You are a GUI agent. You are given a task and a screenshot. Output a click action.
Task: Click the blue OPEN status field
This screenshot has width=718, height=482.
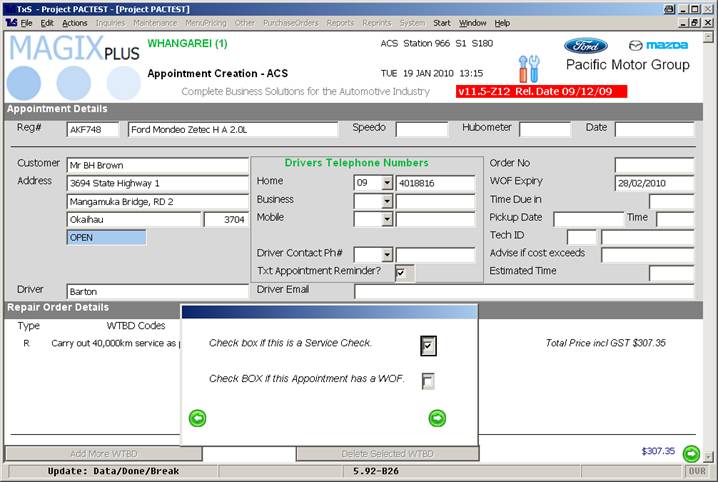[106, 237]
